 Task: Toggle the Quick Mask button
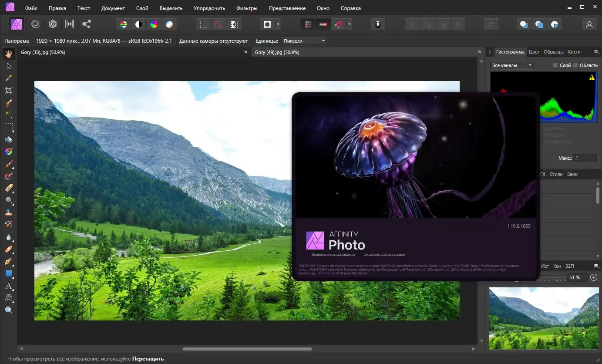[267, 24]
